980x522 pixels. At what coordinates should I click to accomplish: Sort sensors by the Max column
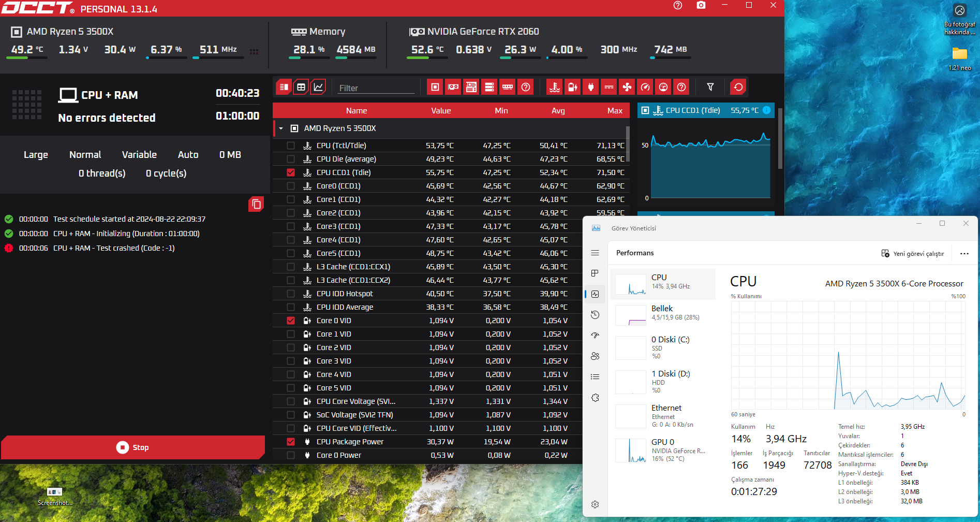tap(615, 111)
